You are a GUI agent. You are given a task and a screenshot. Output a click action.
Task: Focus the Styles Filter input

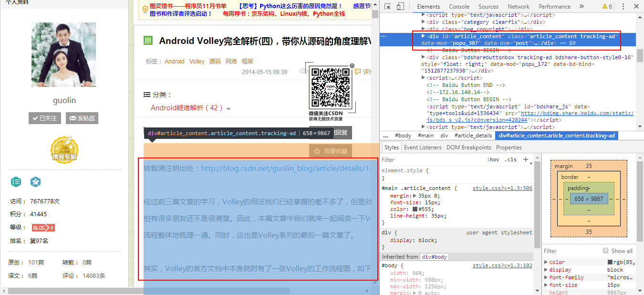click(429, 160)
